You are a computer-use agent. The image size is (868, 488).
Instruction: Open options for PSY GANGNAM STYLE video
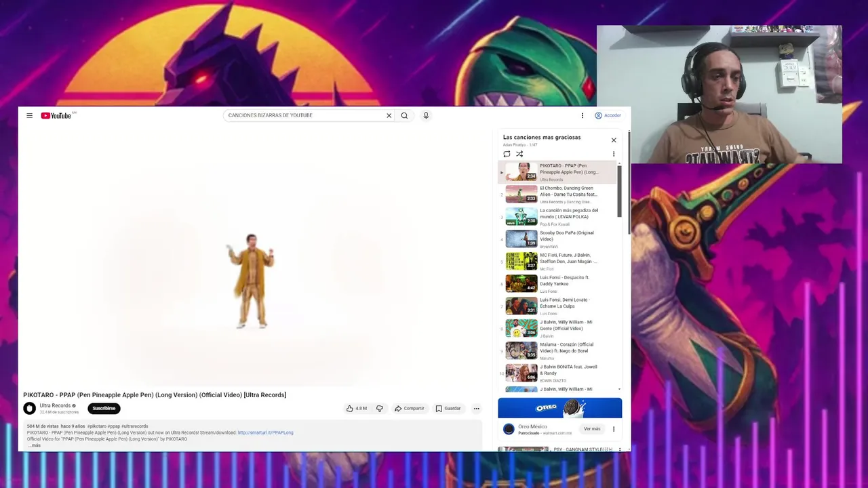[x=619, y=449]
